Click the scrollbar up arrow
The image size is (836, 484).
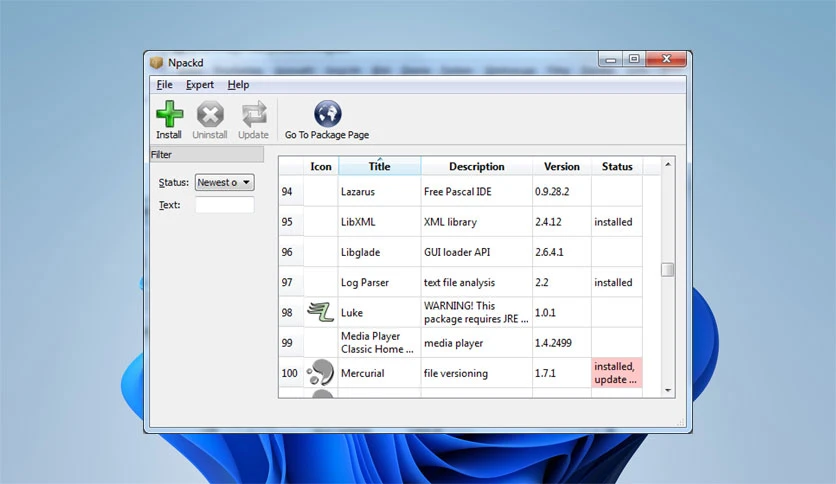tap(668, 164)
